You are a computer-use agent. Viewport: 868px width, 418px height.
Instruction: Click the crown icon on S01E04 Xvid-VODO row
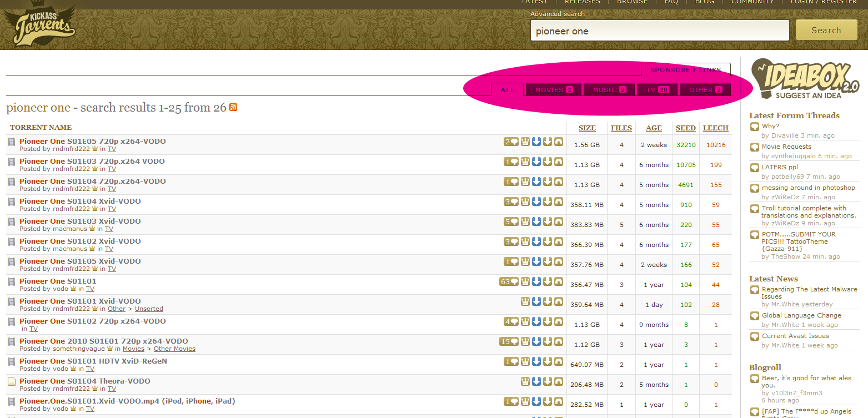click(525, 202)
